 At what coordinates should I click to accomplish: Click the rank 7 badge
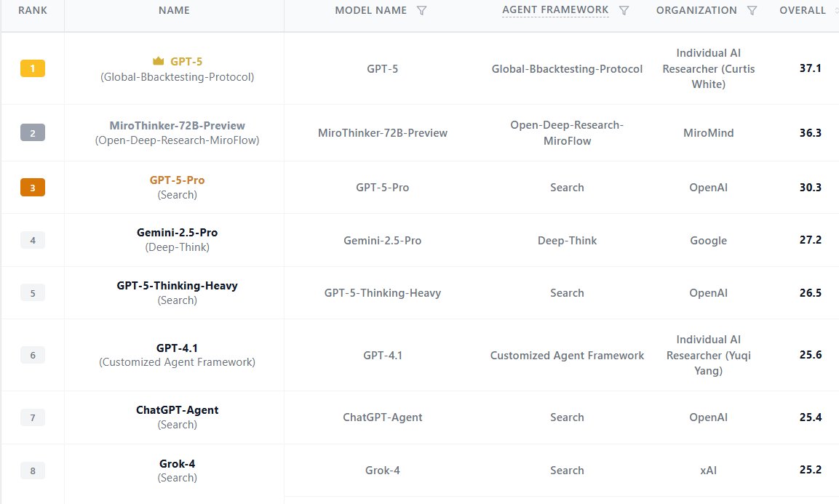pyautogui.click(x=33, y=417)
